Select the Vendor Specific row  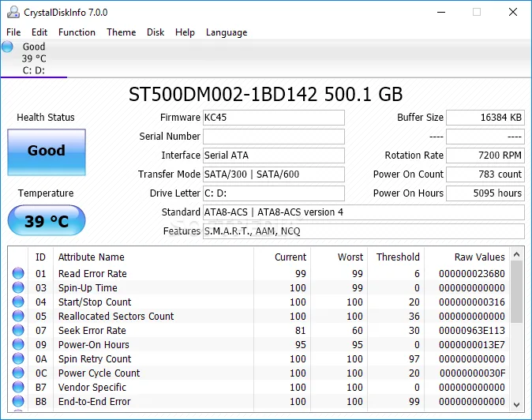(x=259, y=388)
